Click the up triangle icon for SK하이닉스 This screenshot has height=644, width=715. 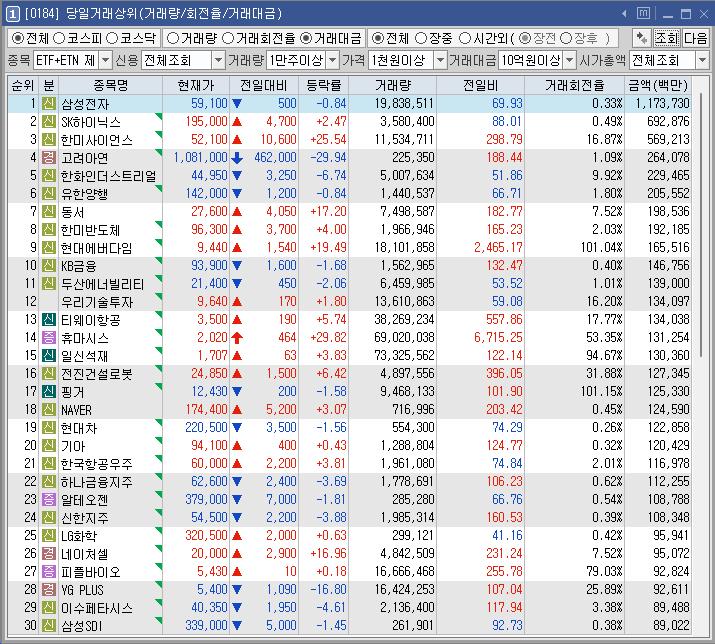pyautogui.click(x=237, y=122)
